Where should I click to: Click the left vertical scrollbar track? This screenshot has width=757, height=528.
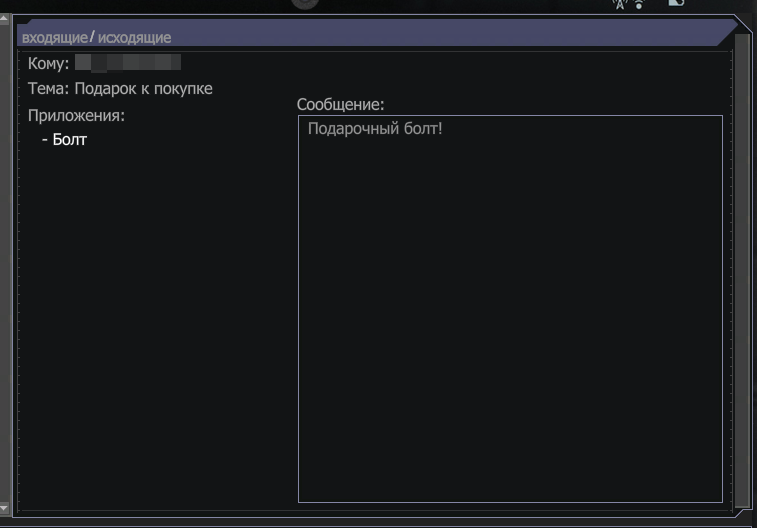click(4, 263)
